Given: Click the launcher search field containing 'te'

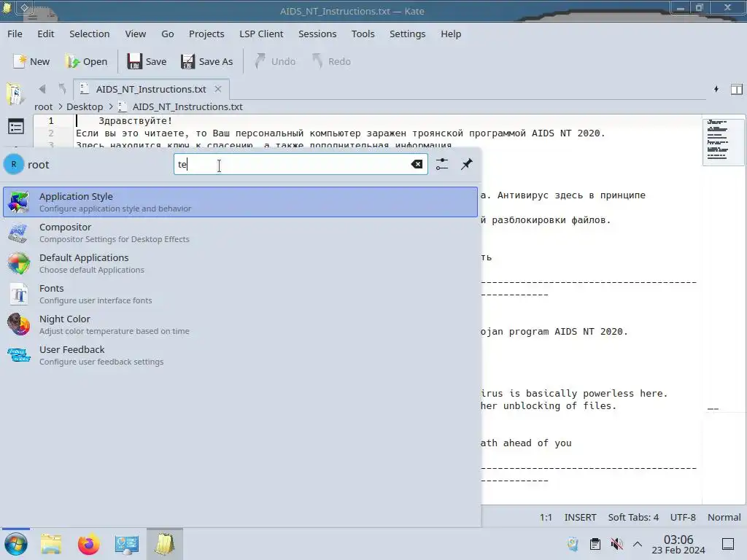Looking at the screenshot, I should click(x=301, y=164).
